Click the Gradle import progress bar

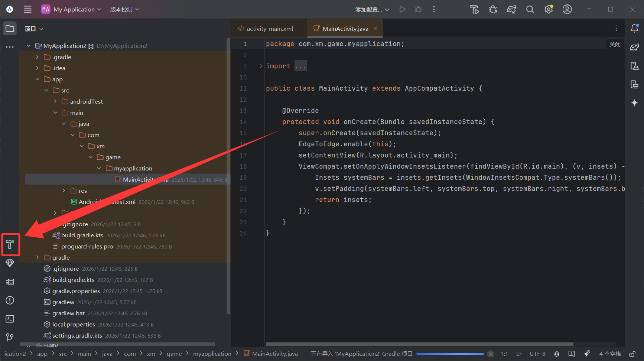pos(450,354)
